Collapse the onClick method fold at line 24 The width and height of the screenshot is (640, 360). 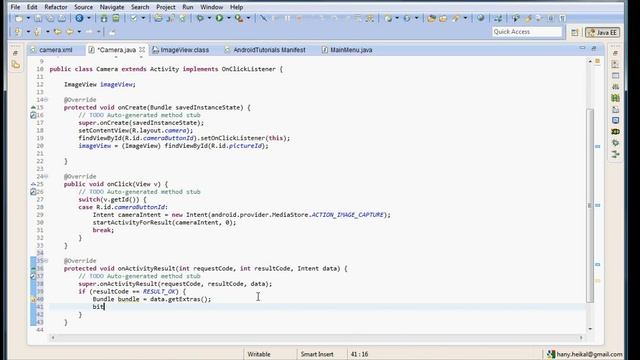click(x=46, y=177)
